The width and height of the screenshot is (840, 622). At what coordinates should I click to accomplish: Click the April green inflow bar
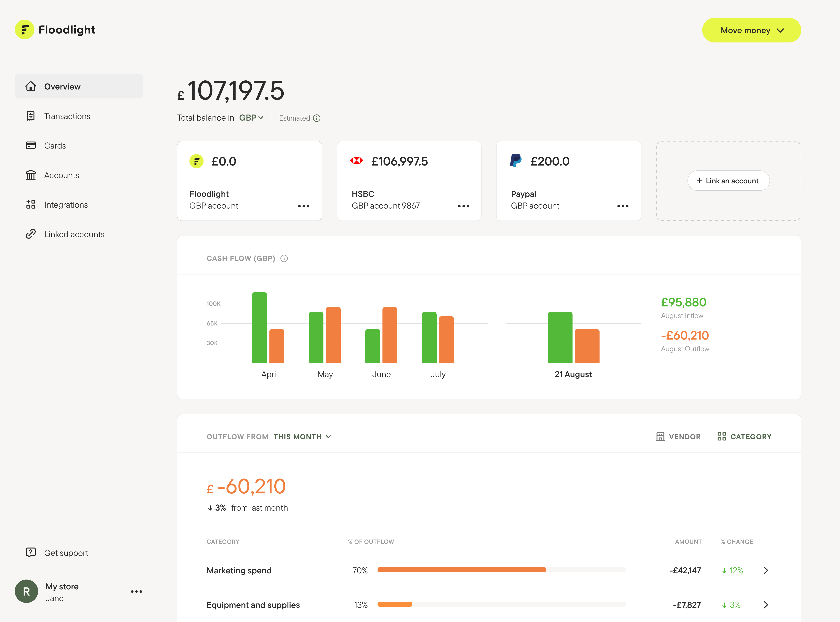click(x=259, y=328)
